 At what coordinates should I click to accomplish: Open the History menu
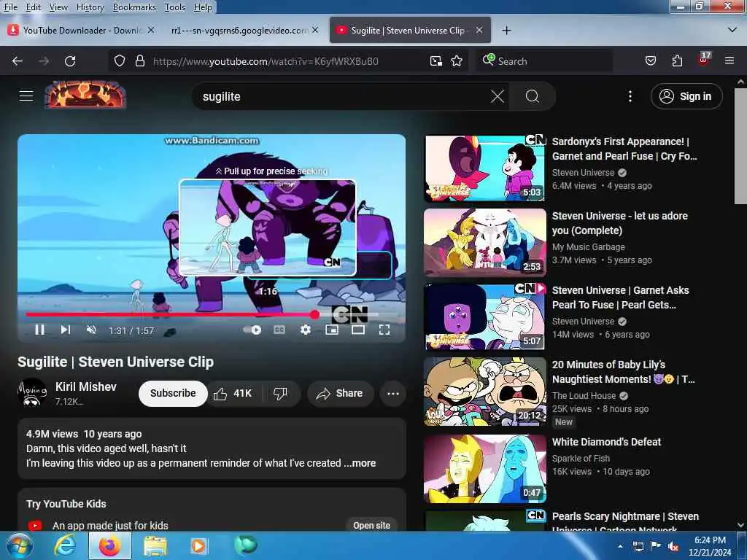tap(90, 7)
